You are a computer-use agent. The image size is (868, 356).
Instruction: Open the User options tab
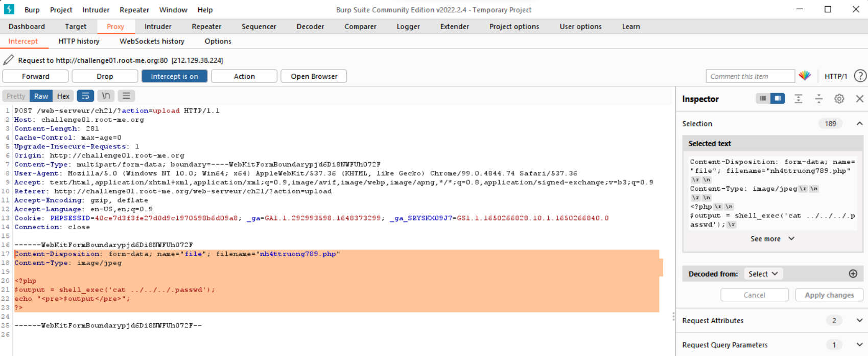(x=580, y=27)
